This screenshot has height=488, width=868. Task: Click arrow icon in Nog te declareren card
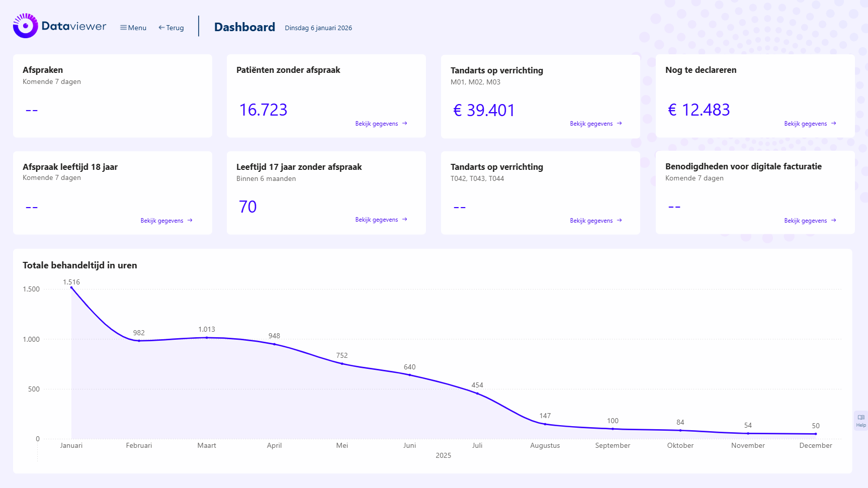pos(833,124)
